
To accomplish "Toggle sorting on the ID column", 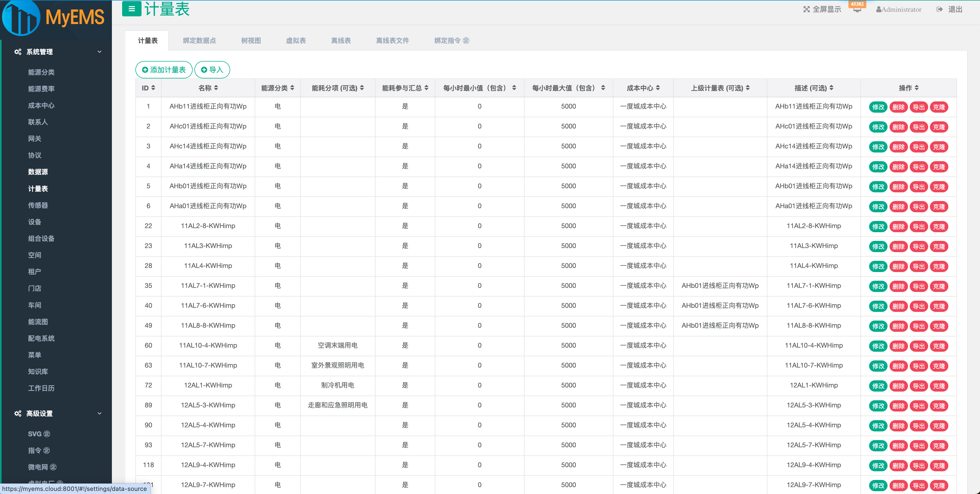I will 154,87.
